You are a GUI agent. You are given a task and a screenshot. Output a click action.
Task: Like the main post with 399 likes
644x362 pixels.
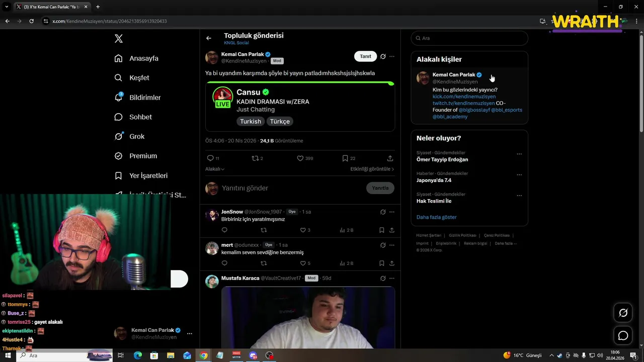pos(305,158)
